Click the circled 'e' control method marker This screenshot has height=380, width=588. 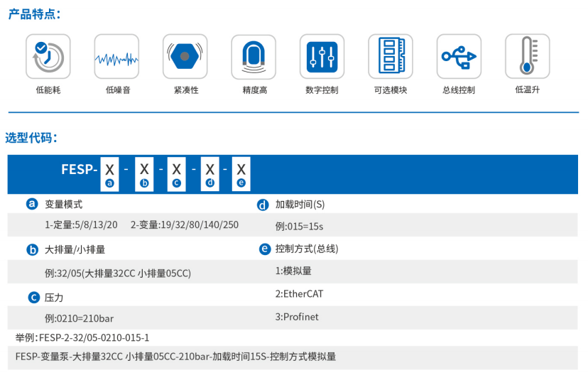[264, 249]
